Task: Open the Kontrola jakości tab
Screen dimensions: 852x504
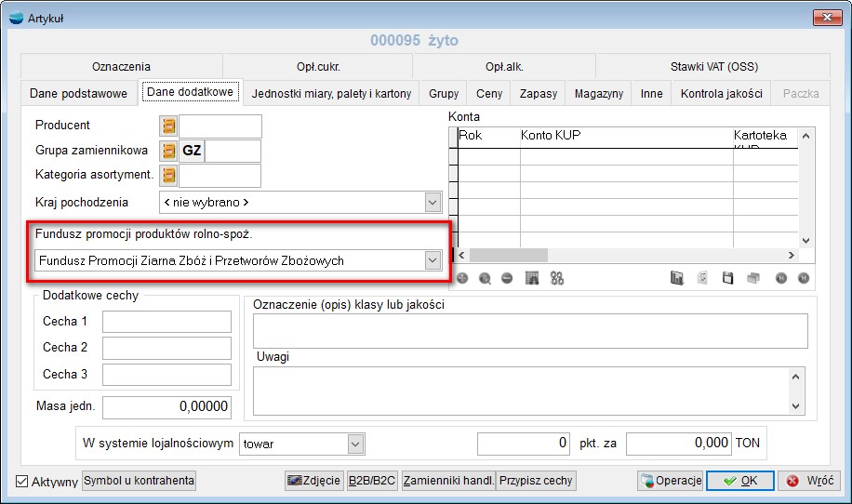Action: pos(722,93)
